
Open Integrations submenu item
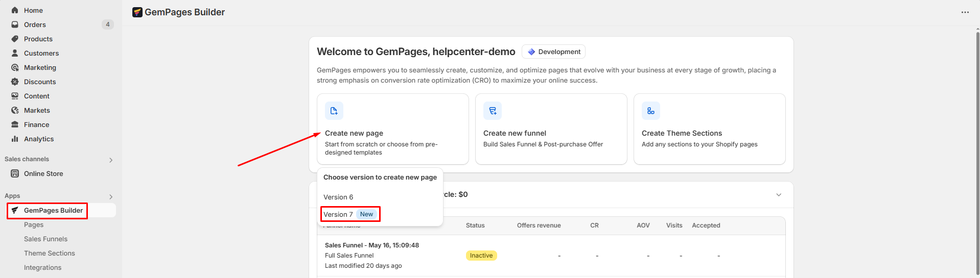click(42, 267)
